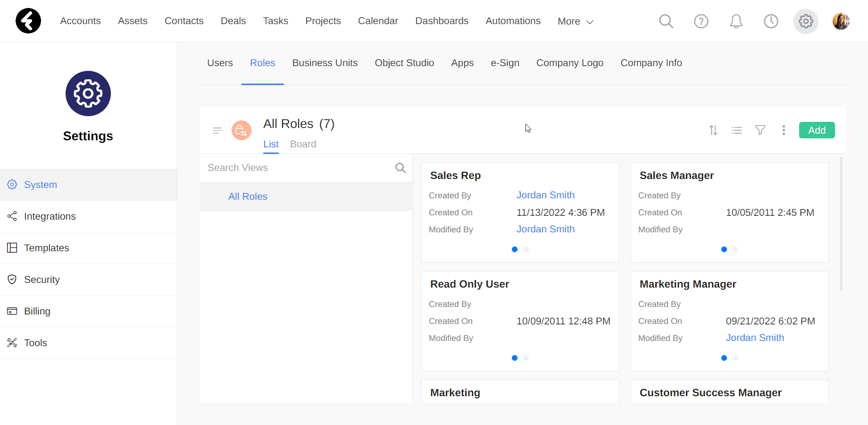
Task: Open the user profile avatar
Action: (841, 21)
